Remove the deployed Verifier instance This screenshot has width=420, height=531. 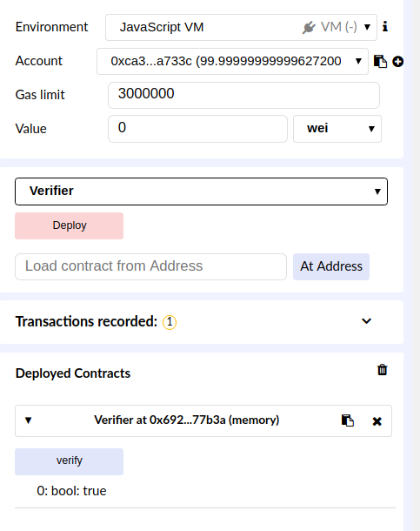coord(377,421)
